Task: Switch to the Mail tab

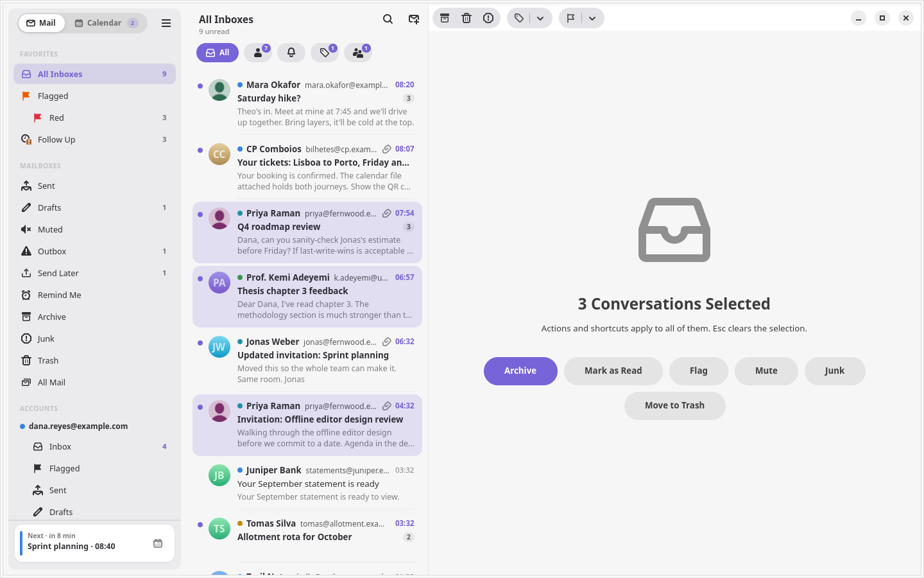Action: coord(41,23)
